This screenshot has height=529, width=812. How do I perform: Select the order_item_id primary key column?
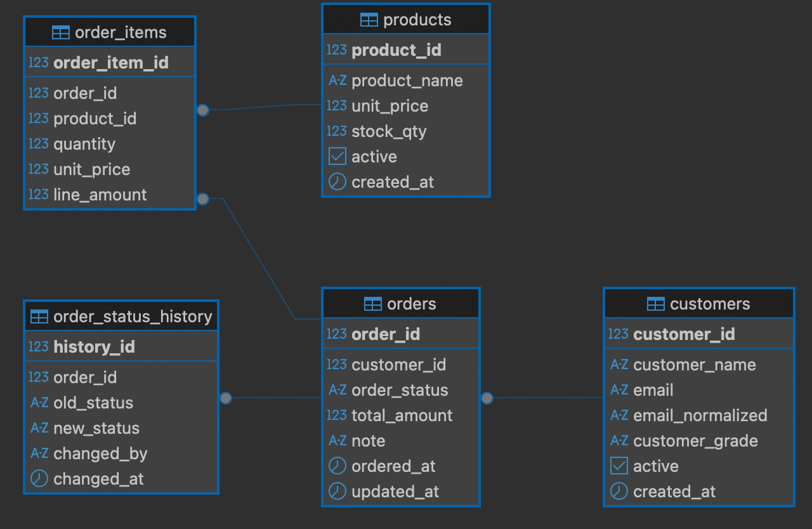[110, 62]
